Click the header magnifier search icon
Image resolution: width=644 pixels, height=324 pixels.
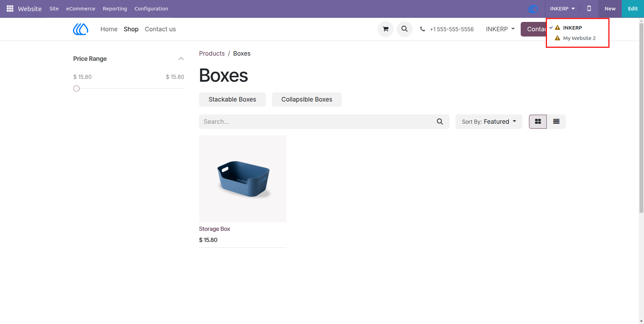tap(405, 29)
